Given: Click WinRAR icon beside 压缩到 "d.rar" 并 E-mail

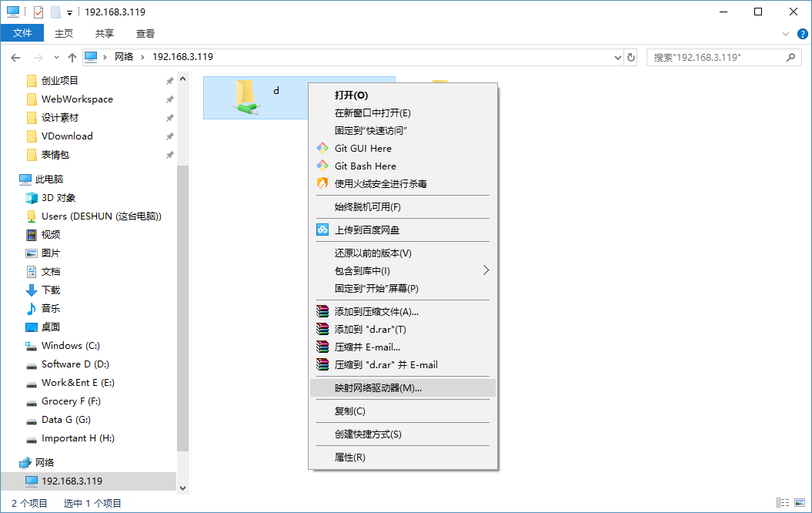Looking at the screenshot, I should [322, 364].
